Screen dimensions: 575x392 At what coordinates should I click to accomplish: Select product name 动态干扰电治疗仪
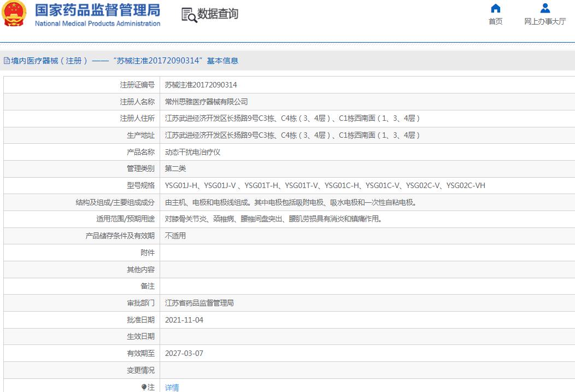[192, 152]
